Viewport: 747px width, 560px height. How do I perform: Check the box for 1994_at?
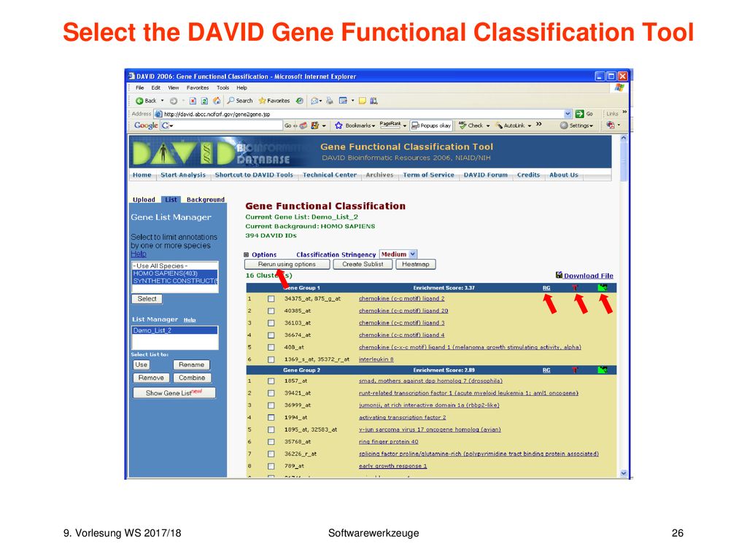click(271, 418)
